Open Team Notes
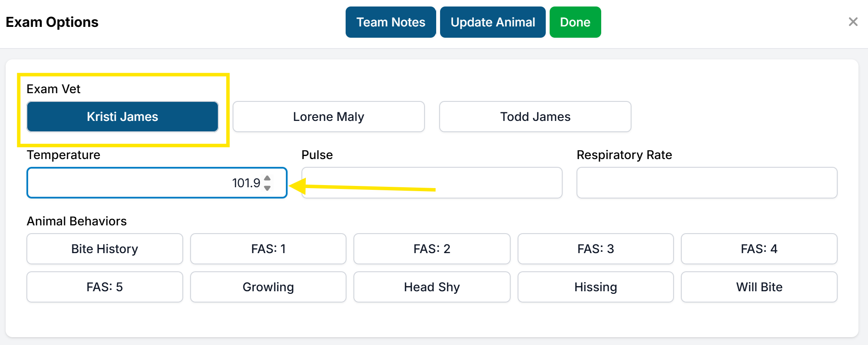Viewport: 868px width, 345px height. click(390, 22)
